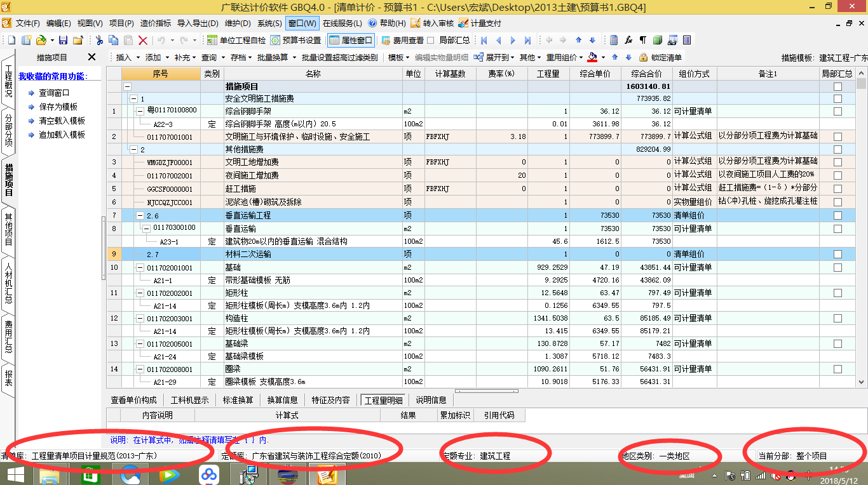This screenshot has width=868, height=485.
Task: Toggle the 属性窗口 properties window button
Action: pos(351,40)
